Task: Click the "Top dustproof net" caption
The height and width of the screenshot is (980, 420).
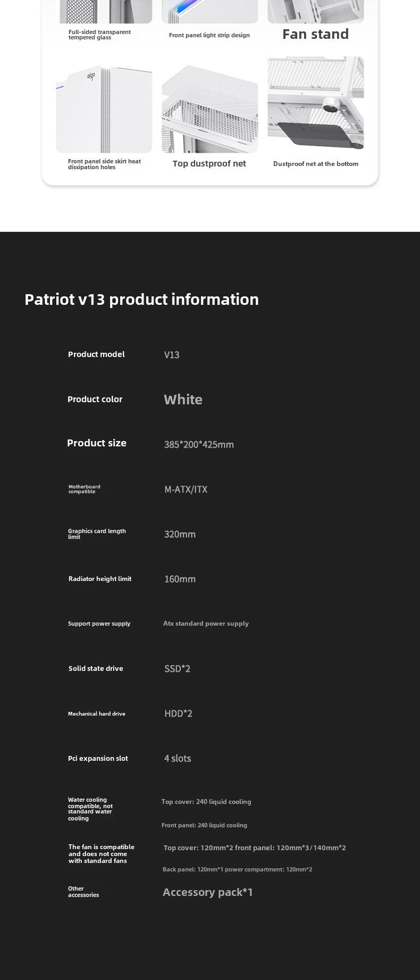Action: pyautogui.click(x=209, y=164)
